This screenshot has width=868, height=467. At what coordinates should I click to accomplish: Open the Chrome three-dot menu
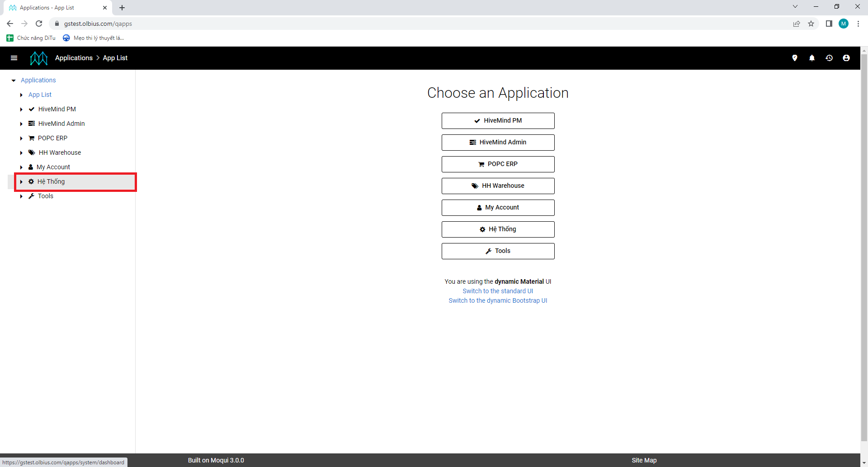click(858, 24)
